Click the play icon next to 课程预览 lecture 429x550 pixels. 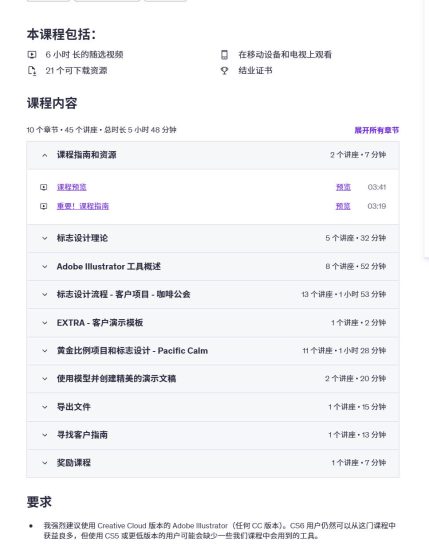43,187
